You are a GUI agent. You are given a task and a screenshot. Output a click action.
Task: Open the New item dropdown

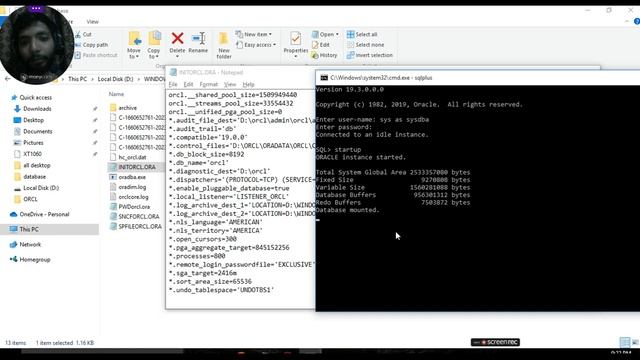click(254, 34)
